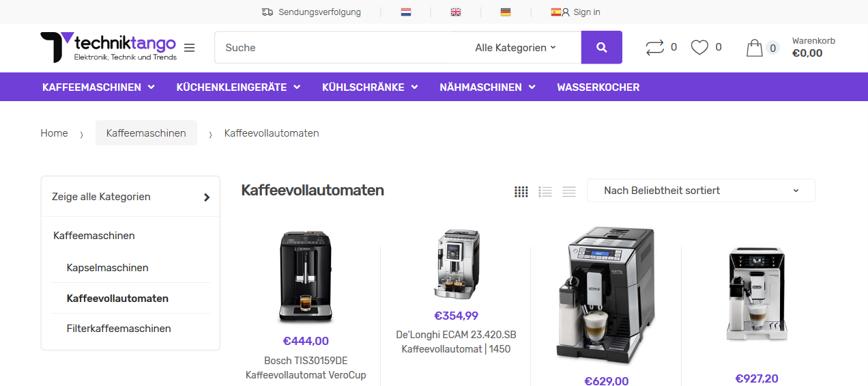Select the small grid view layout
Viewport: 868px width, 386px height.
[x=521, y=192]
